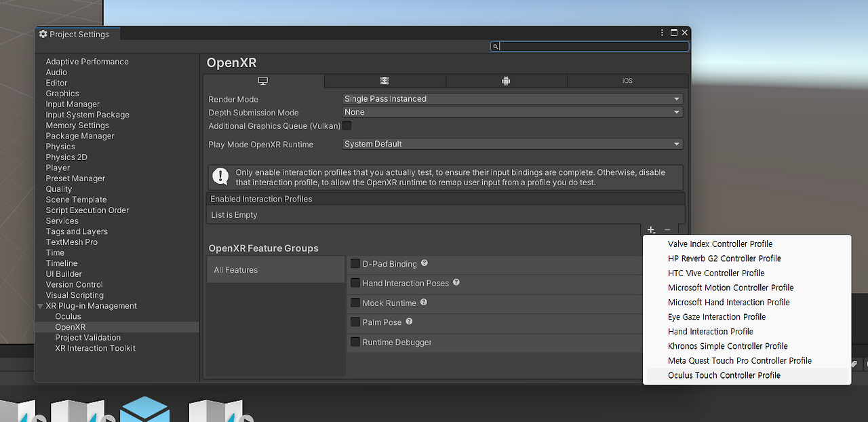The width and height of the screenshot is (868, 422).
Task: Enable the D-Pad Binding feature
Action: pyautogui.click(x=355, y=263)
